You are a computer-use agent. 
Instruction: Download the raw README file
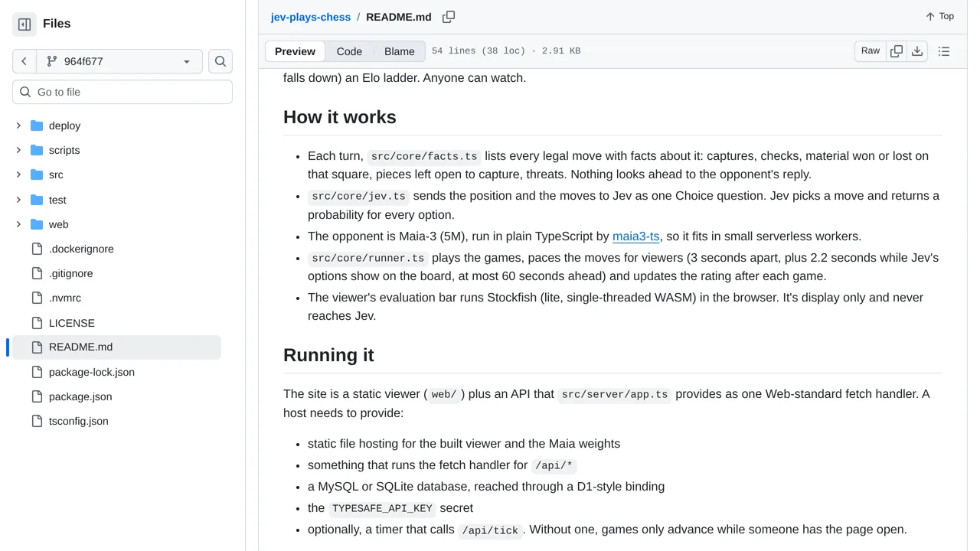tap(917, 51)
